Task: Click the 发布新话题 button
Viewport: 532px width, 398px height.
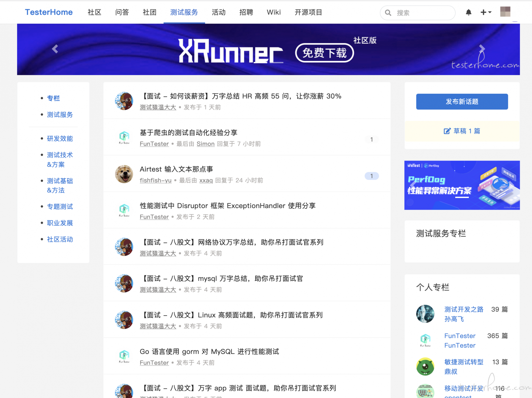Action: [462, 102]
